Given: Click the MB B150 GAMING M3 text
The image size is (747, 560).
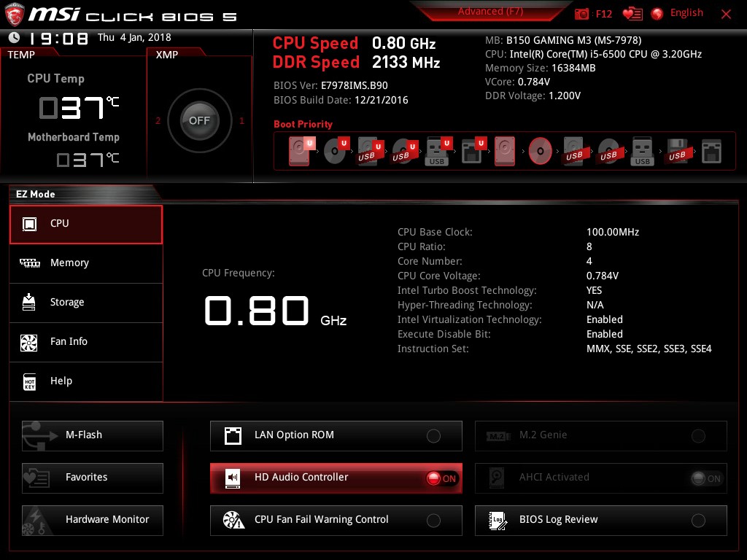Looking at the screenshot, I should pyautogui.click(x=563, y=41).
